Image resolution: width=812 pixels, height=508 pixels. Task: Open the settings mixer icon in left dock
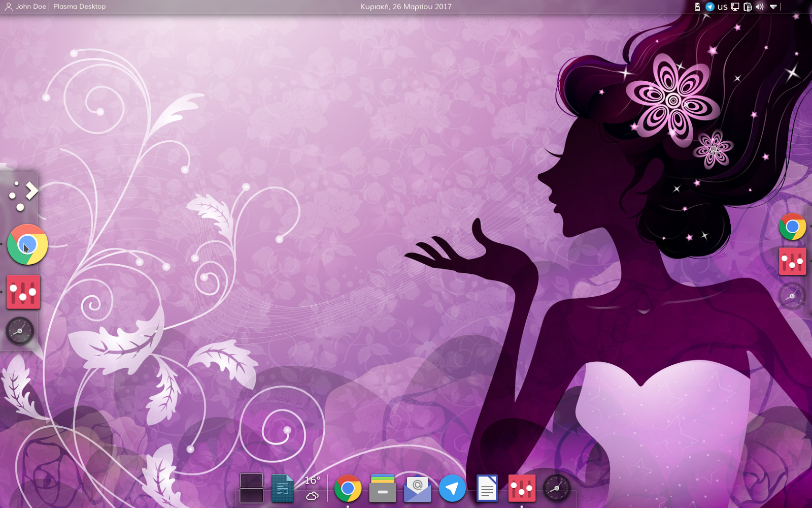coord(23,292)
